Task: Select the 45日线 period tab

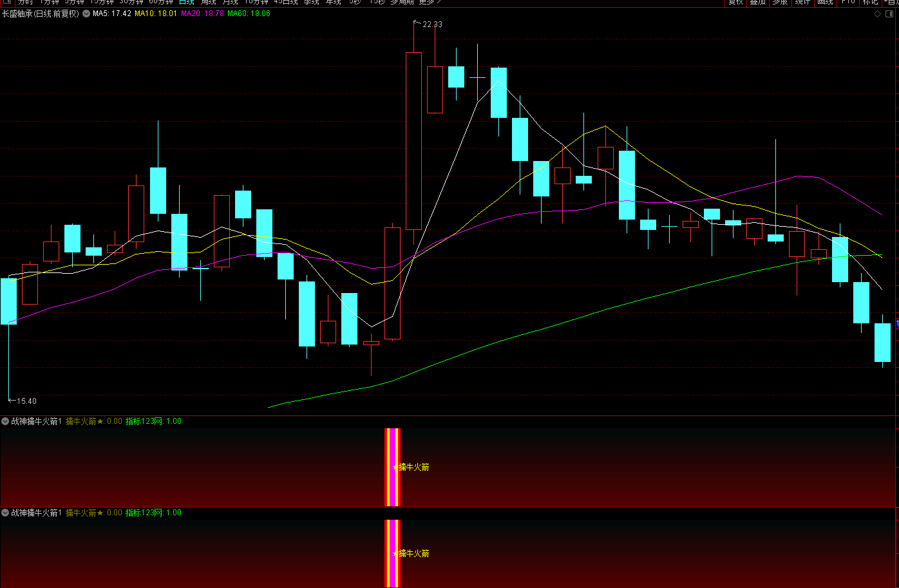Action: 286,2
